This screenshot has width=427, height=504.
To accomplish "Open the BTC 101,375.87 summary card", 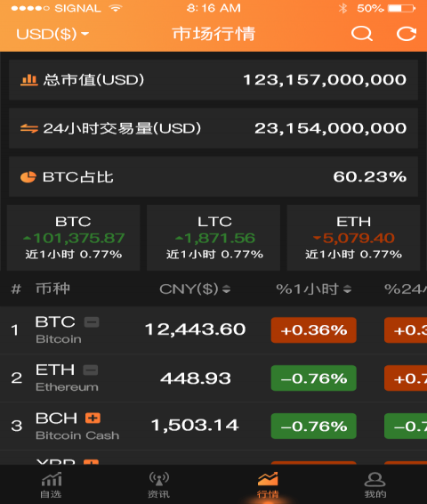I will (73, 238).
